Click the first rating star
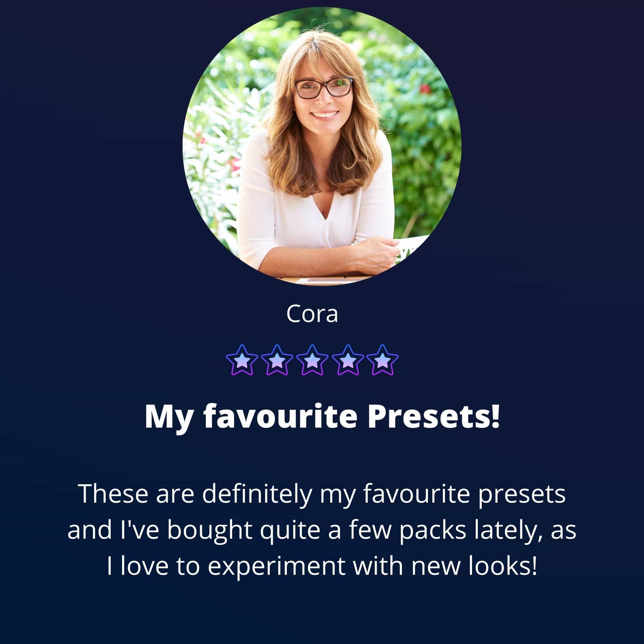 (x=242, y=360)
